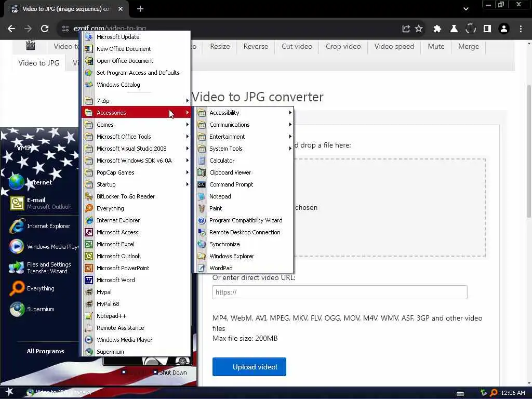The image size is (532, 399).
Task: Expand the Startup folder
Action: coord(136,184)
